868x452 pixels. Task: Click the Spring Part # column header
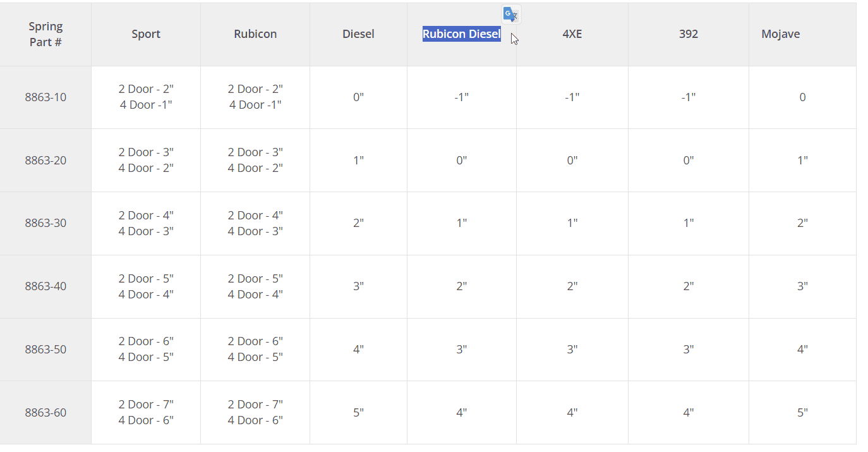click(x=45, y=34)
